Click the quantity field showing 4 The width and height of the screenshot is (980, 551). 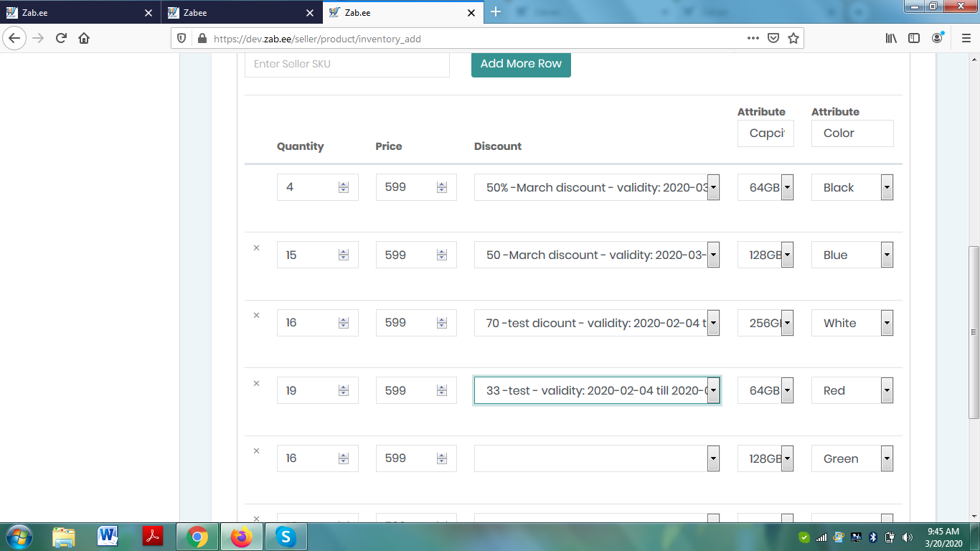[x=317, y=187]
